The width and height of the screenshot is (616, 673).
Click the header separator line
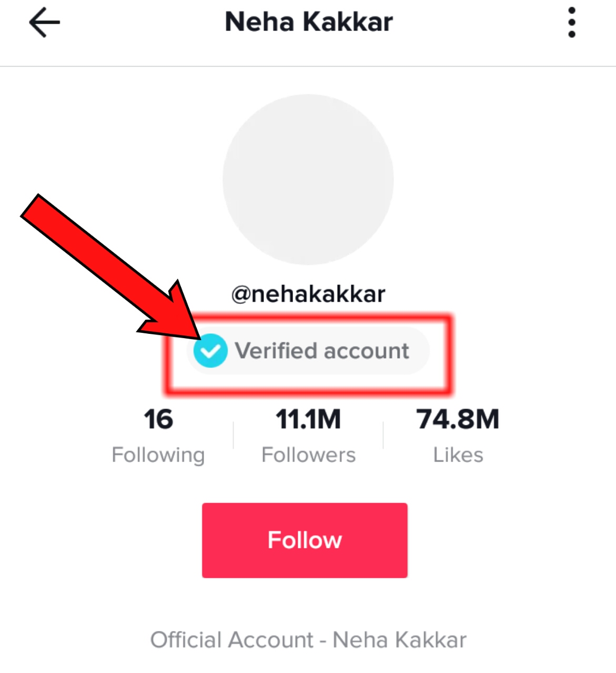point(308,66)
